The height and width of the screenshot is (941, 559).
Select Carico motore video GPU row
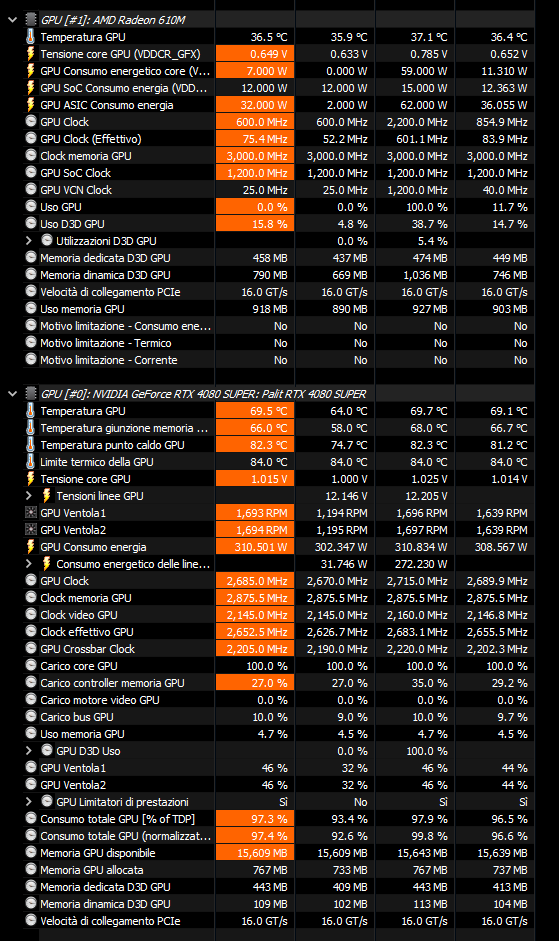[279, 700]
